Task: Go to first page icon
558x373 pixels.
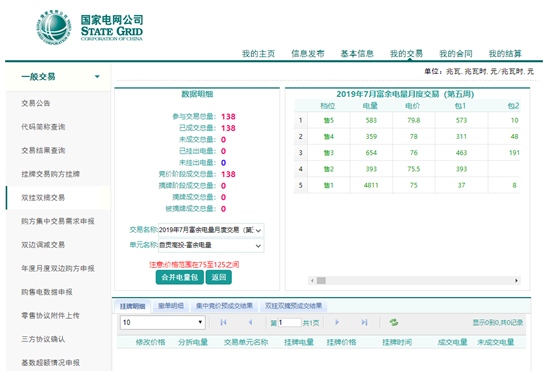Action: [223, 322]
